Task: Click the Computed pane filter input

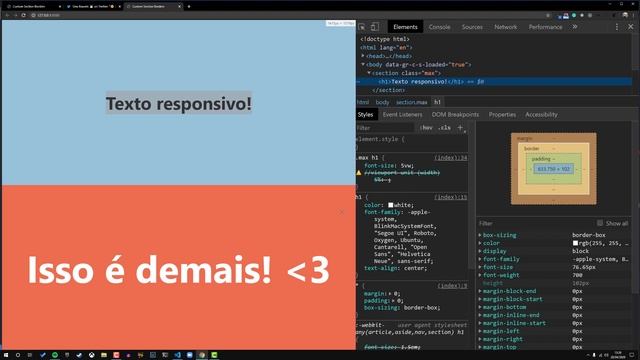Action: click(536, 223)
